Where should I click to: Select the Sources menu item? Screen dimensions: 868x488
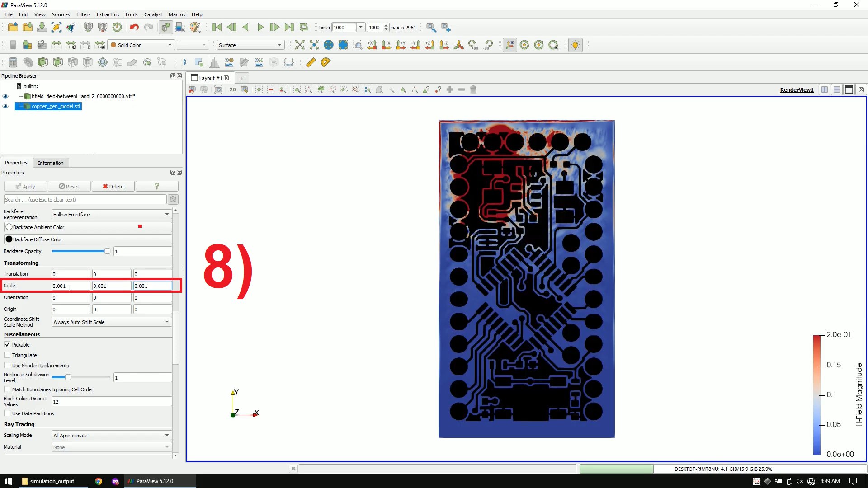tap(59, 14)
